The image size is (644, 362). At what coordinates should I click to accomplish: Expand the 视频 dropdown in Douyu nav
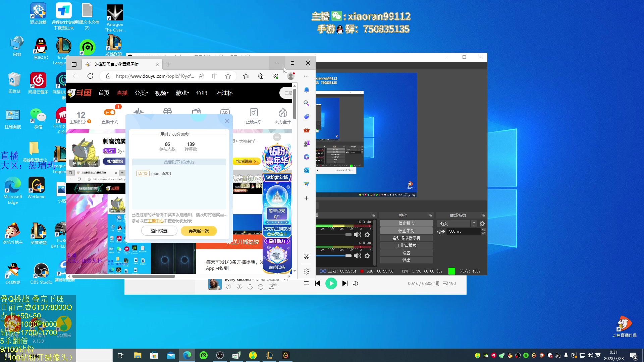point(162,93)
